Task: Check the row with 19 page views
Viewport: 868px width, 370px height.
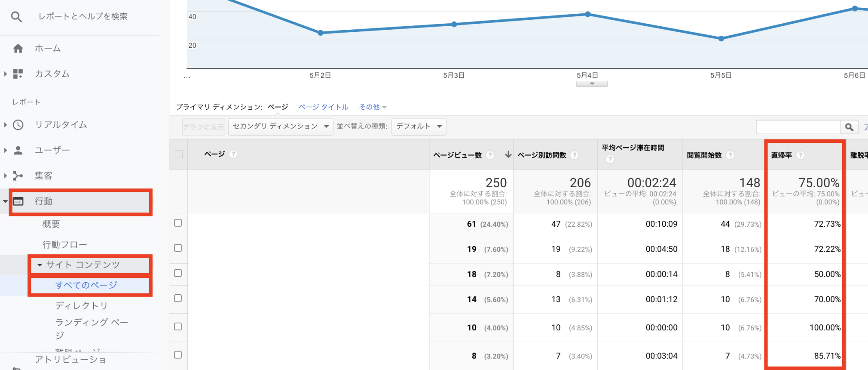Action: (x=178, y=248)
